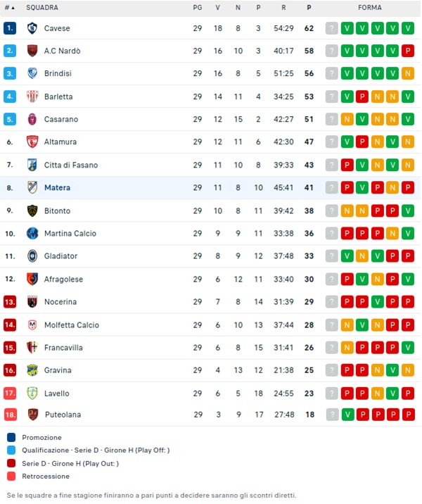
Task: Click the Brindisi team crest icon
Action: tap(32, 73)
